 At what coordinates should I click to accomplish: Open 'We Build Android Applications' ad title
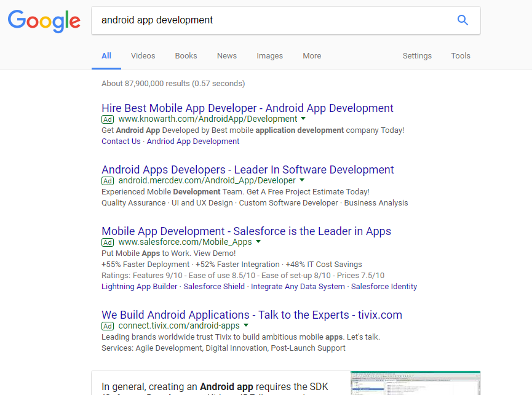coord(252,314)
